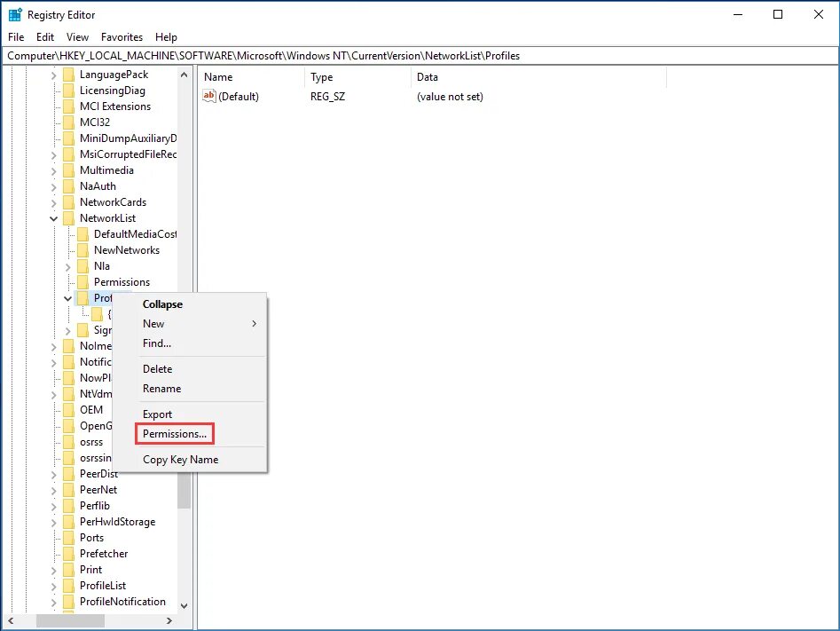Select the MCI32 folder icon
The image size is (840, 631).
68,122
